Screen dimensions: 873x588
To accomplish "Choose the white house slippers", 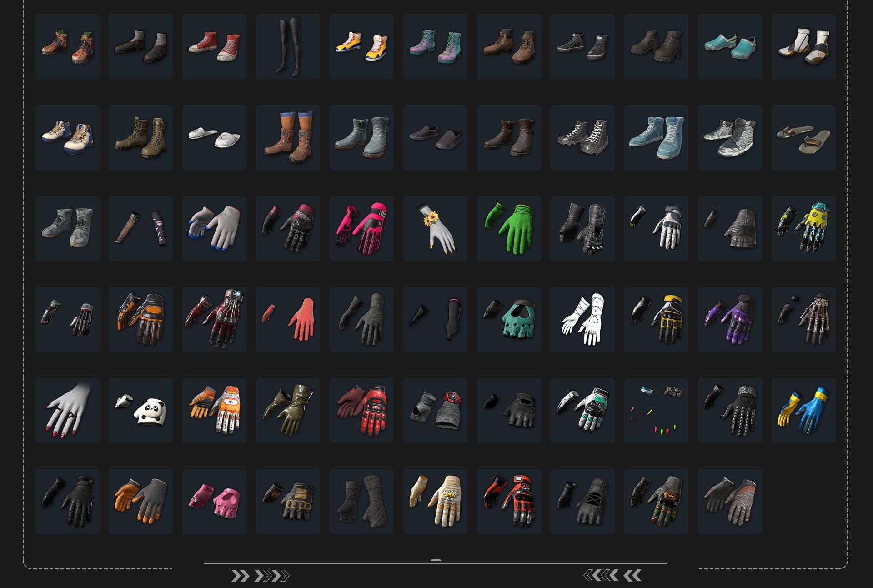I will click(214, 137).
